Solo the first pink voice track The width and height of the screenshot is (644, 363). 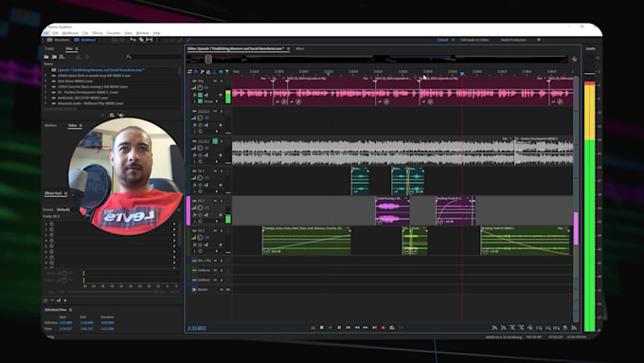[x=222, y=81]
